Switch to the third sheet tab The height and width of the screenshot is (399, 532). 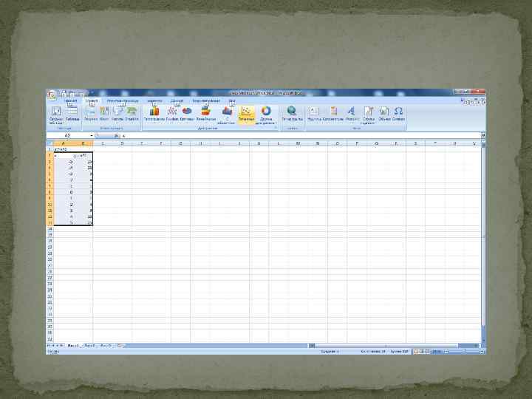pyautogui.click(x=106, y=346)
